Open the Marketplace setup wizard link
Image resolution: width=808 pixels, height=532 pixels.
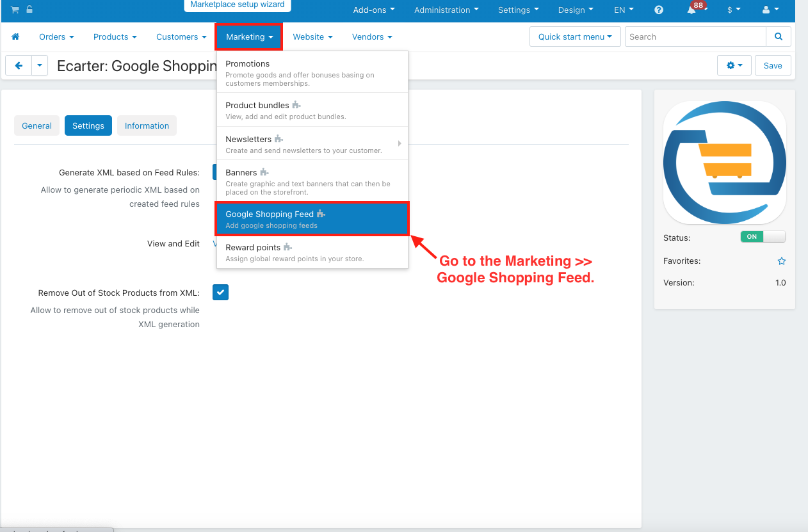[238, 4]
